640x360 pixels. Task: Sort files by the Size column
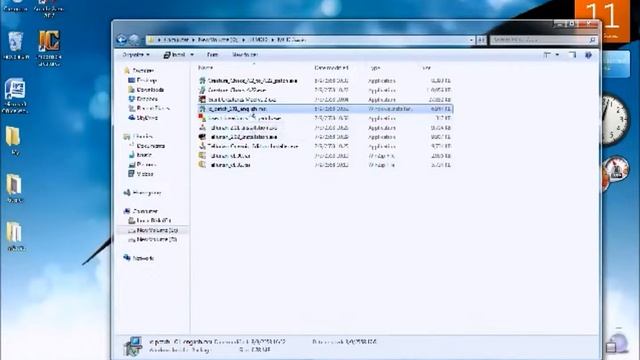pos(427,68)
